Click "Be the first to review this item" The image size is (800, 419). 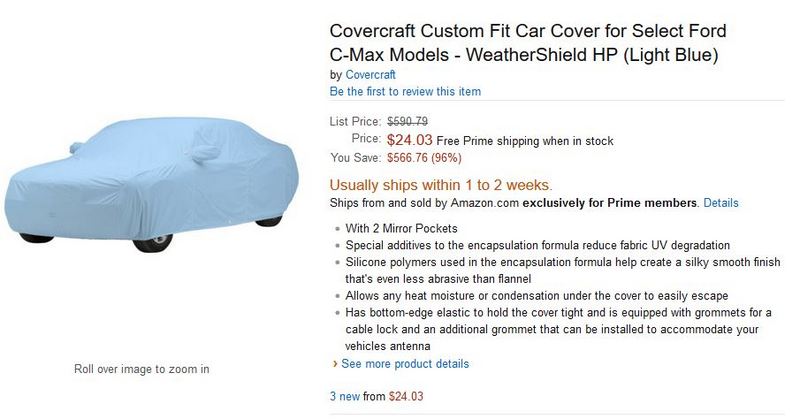pos(405,92)
